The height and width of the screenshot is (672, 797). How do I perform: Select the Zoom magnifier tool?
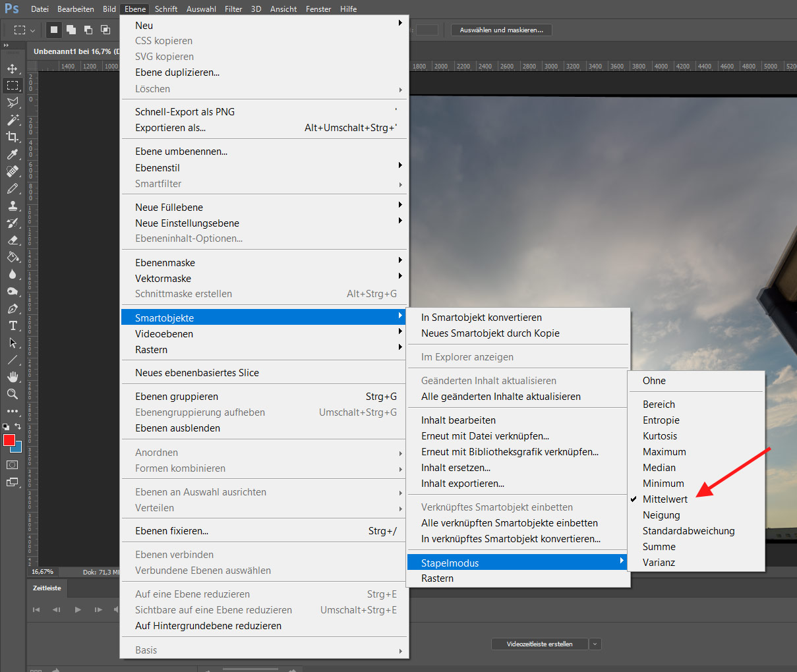click(x=13, y=394)
